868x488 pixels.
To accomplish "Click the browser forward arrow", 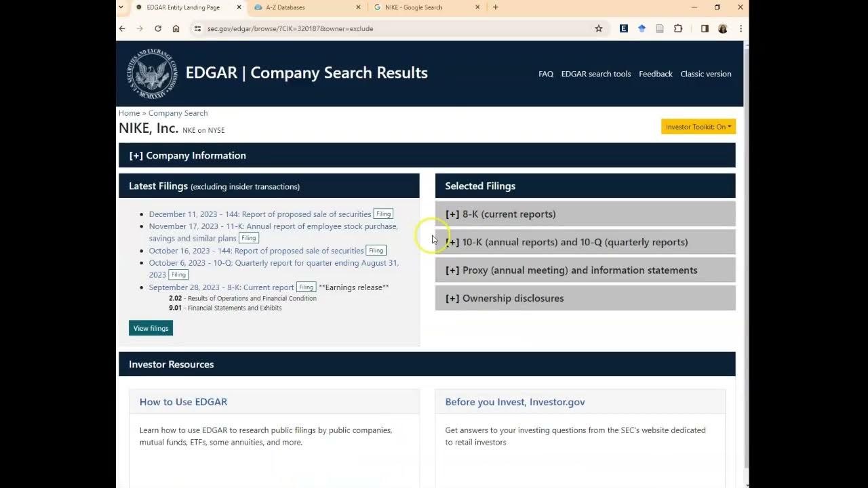I will coord(140,28).
